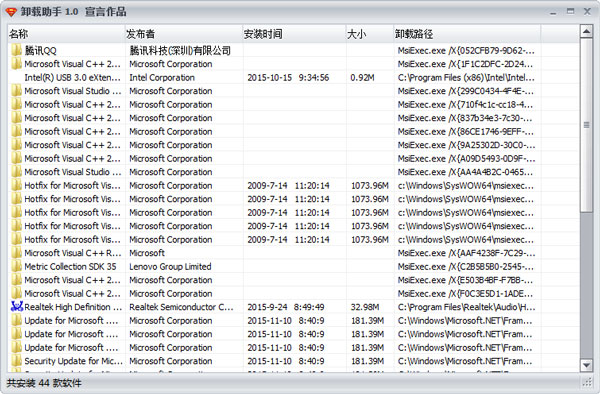Image resolution: width=600 pixels, height=394 pixels.
Task: Click the 腾讯QQ folder icon
Action: point(16,50)
